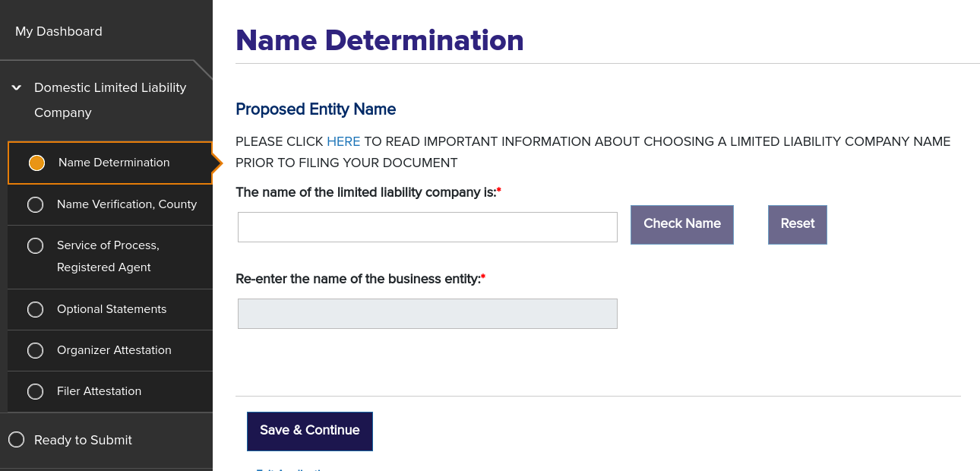The width and height of the screenshot is (980, 471).
Task: Click the Ready to Submit status circle
Action: (17, 440)
